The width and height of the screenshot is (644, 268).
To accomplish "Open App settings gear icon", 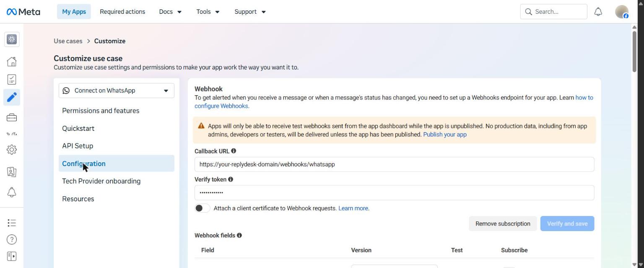I will pos(12,149).
